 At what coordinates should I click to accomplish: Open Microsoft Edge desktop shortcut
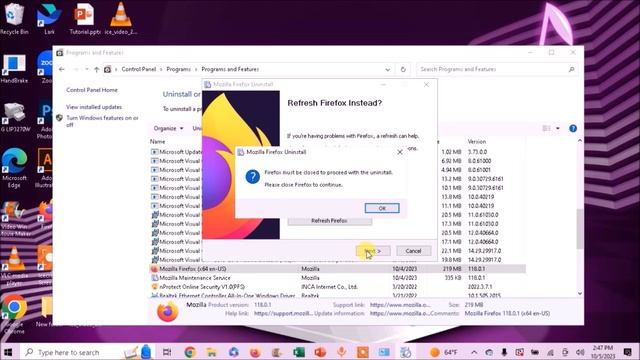(14, 167)
